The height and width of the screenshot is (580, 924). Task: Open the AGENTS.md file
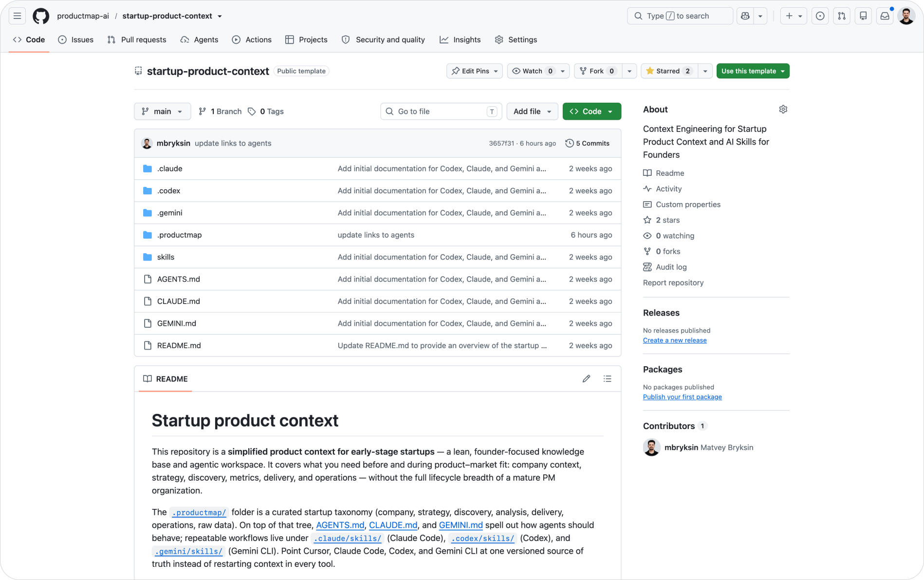[x=178, y=279]
